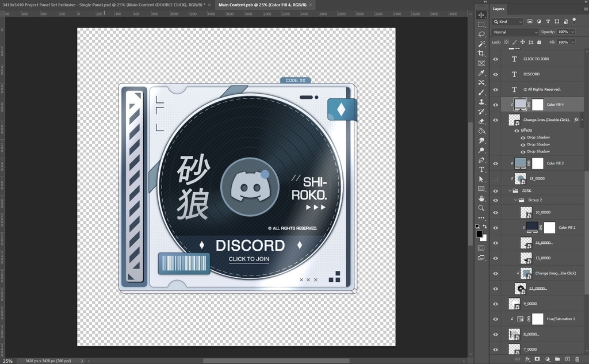Collapse the DISK group
This screenshot has height=364, width=589.
tap(508, 190)
